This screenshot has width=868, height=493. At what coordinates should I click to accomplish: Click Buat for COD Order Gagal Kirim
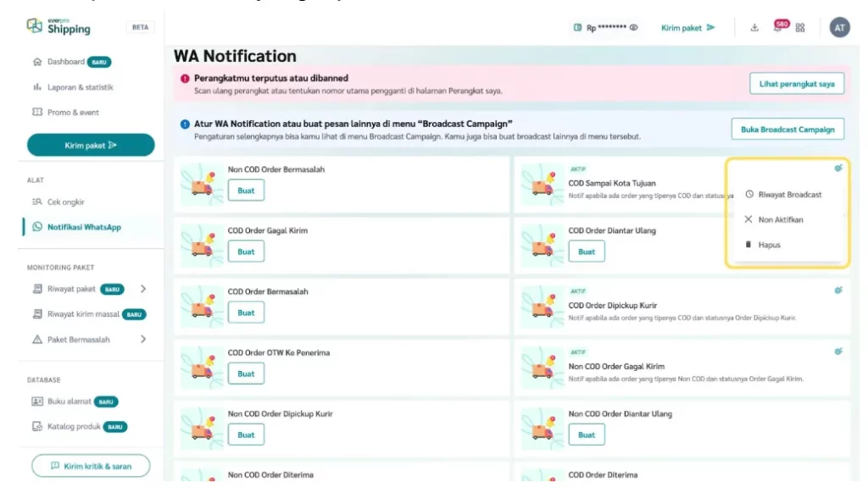pyautogui.click(x=246, y=252)
